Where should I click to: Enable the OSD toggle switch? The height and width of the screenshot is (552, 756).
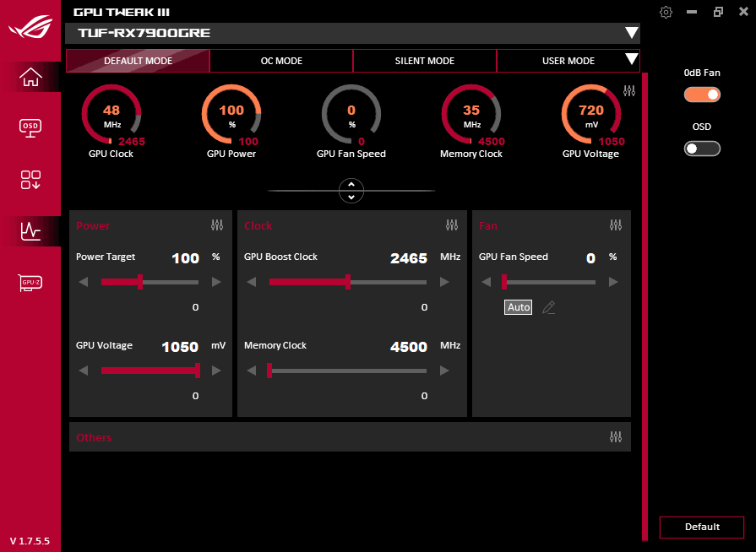coord(702,149)
